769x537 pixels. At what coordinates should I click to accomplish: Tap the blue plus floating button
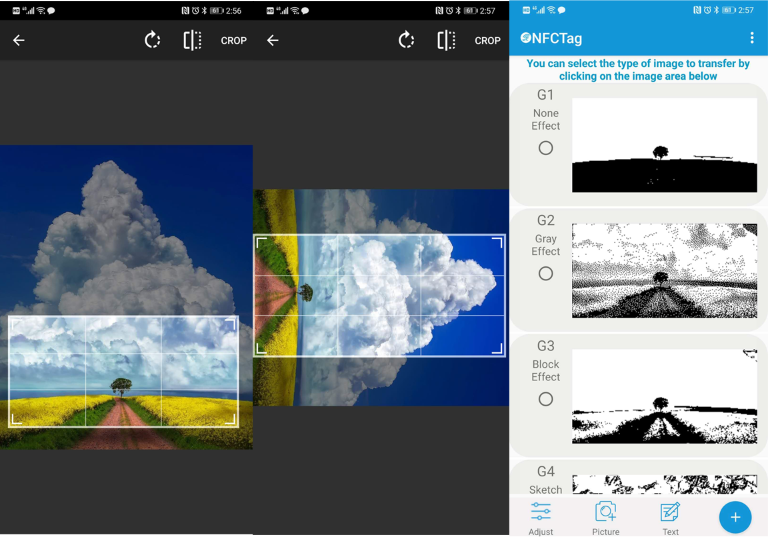[735, 517]
